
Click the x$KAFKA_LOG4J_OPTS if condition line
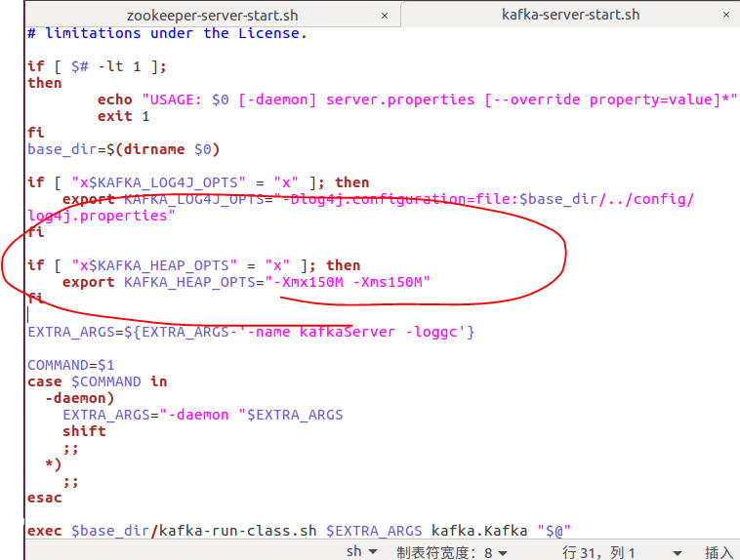198,182
